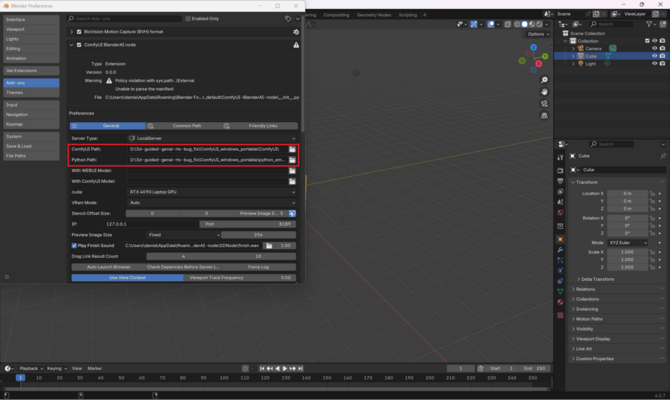Open Preview Image Size Fixed dropdown
Viewport: 670px width, 400px height.
(x=184, y=235)
